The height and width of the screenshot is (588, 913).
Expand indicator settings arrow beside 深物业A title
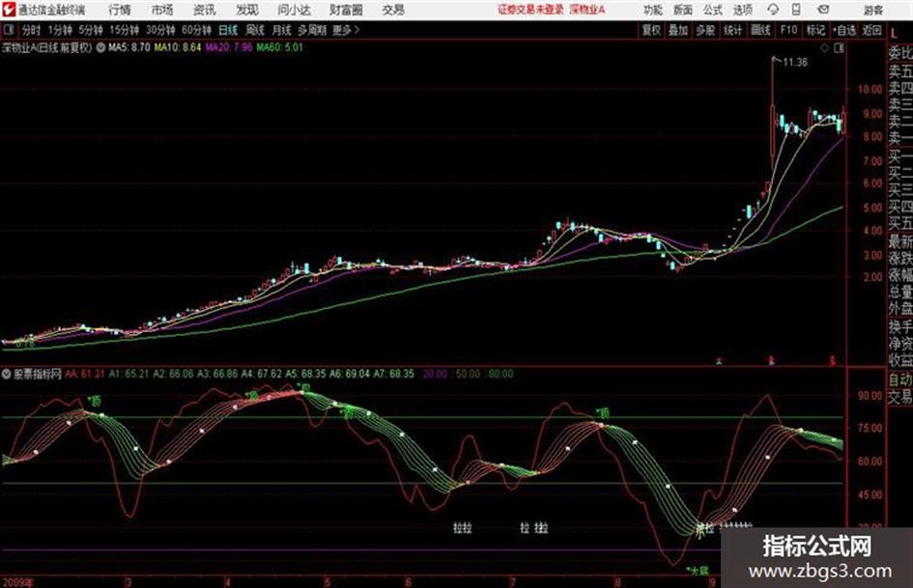click(100, 47)
